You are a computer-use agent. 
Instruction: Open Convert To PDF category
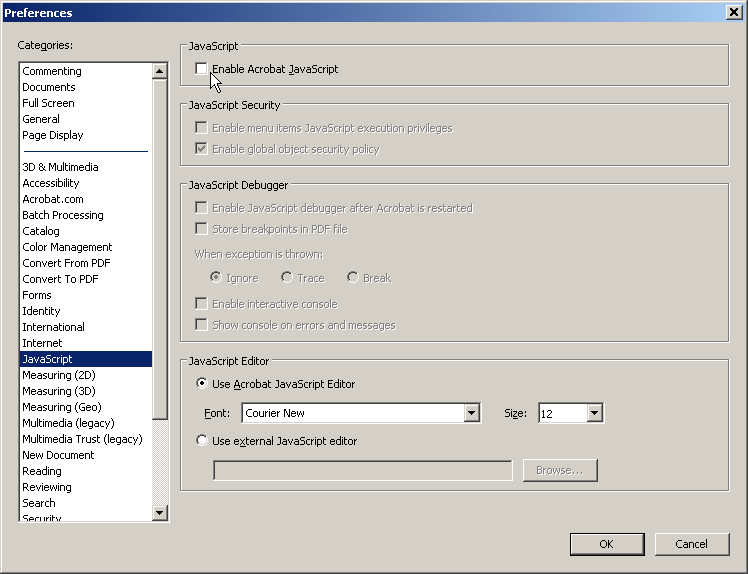[x=60, y=279]
